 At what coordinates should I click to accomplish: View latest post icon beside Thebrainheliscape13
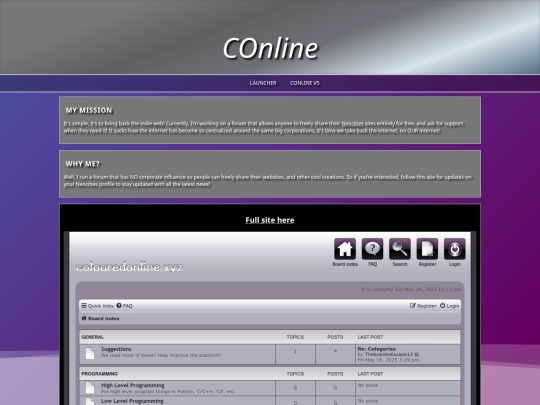417,354
